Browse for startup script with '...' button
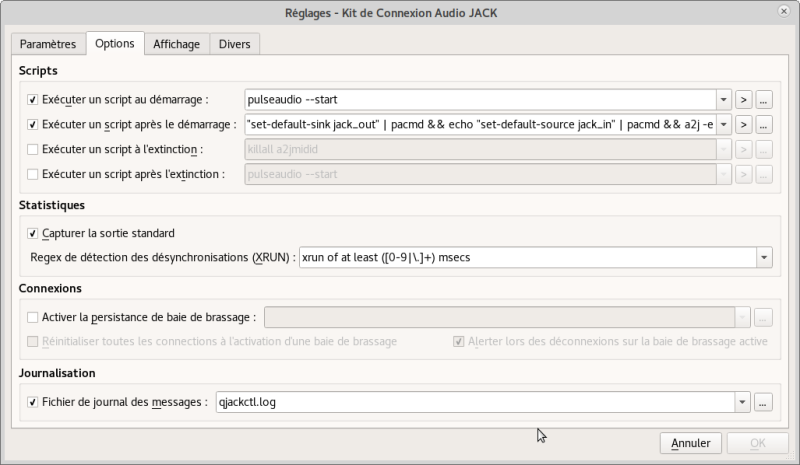 [x=765, y=99]
